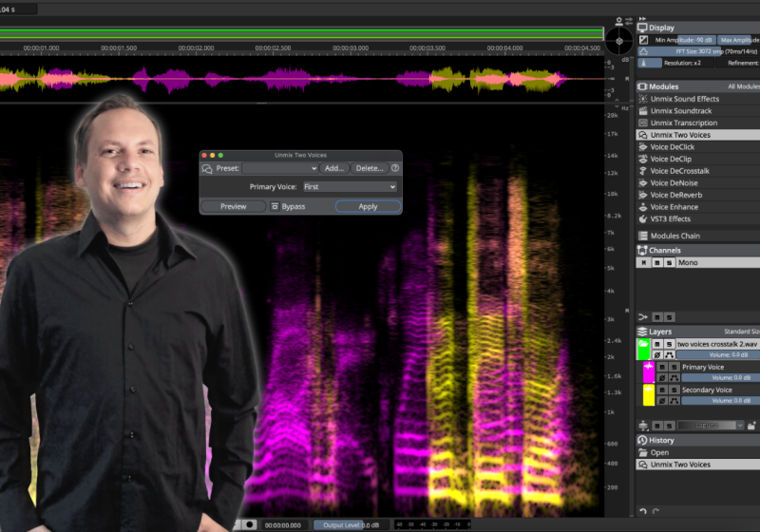
Task: Select Voice DeClick in Modules list
Action: click(x=698, y=147)
